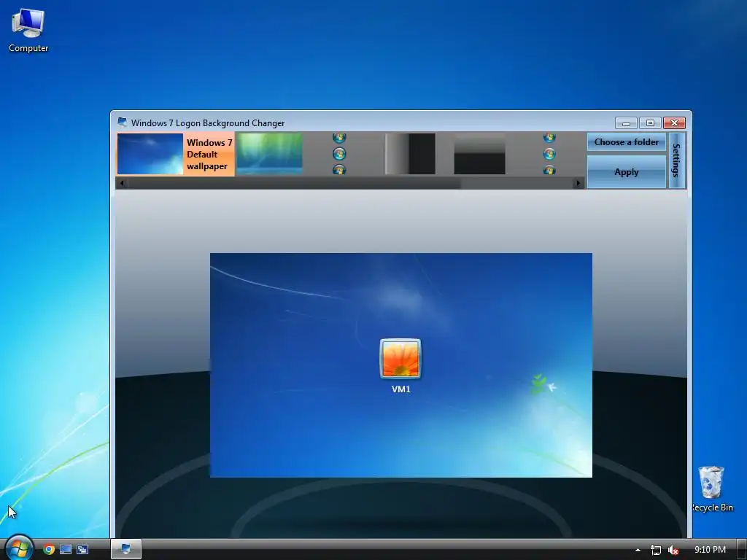Click the thumbnail strip right scroll arrow

(x=578, y=183)
